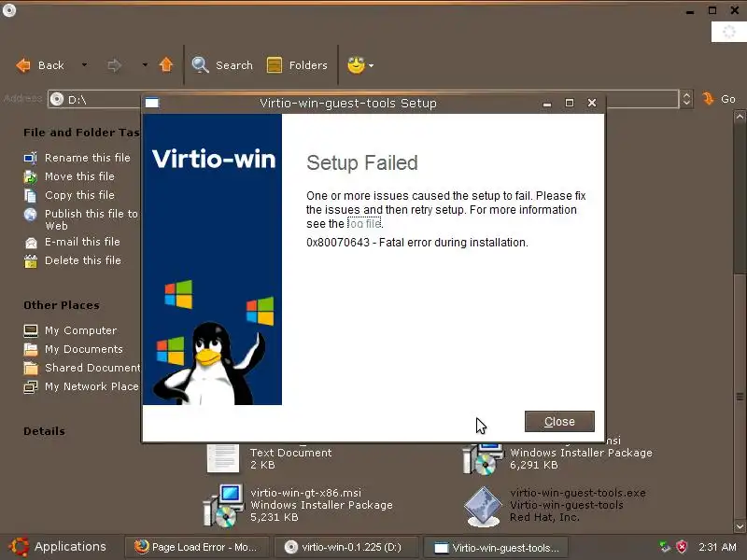Click E-mail this file
747x560 pixels.
point(82,242)
